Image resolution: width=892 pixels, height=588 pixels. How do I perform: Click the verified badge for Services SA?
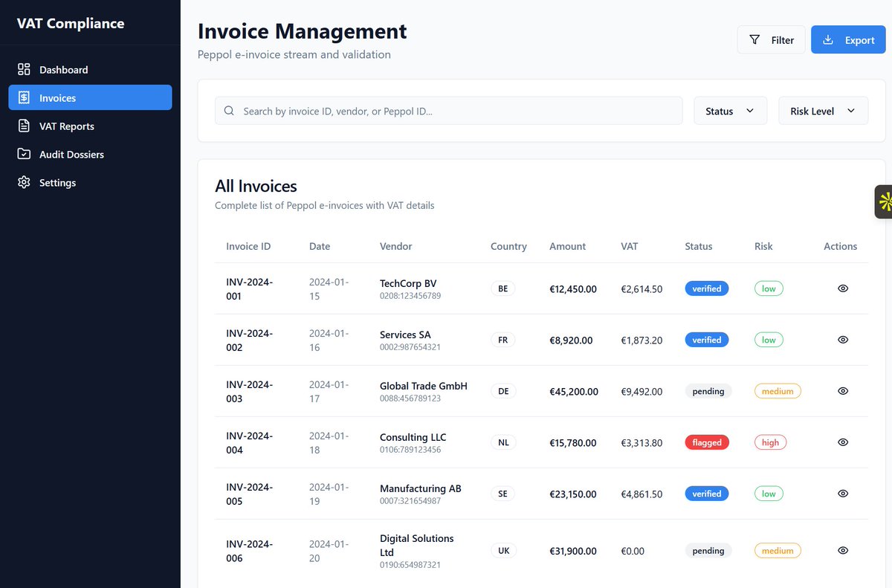707,340
